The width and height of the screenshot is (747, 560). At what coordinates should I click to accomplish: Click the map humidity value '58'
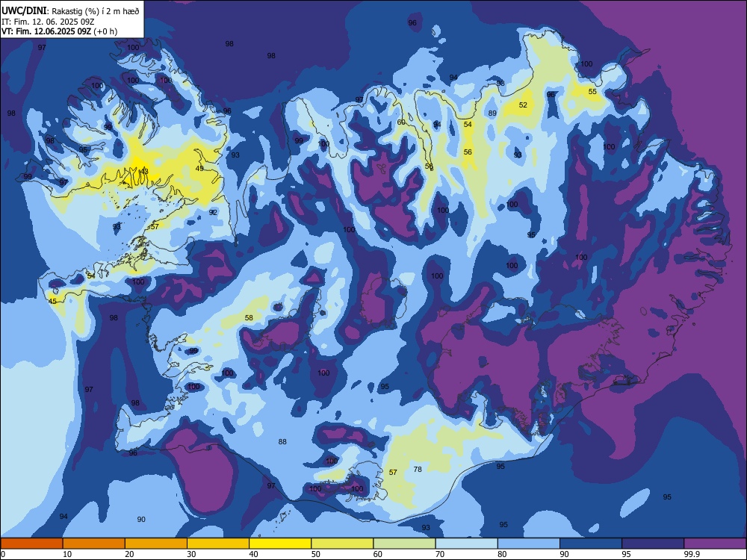[x=249, y=317]
